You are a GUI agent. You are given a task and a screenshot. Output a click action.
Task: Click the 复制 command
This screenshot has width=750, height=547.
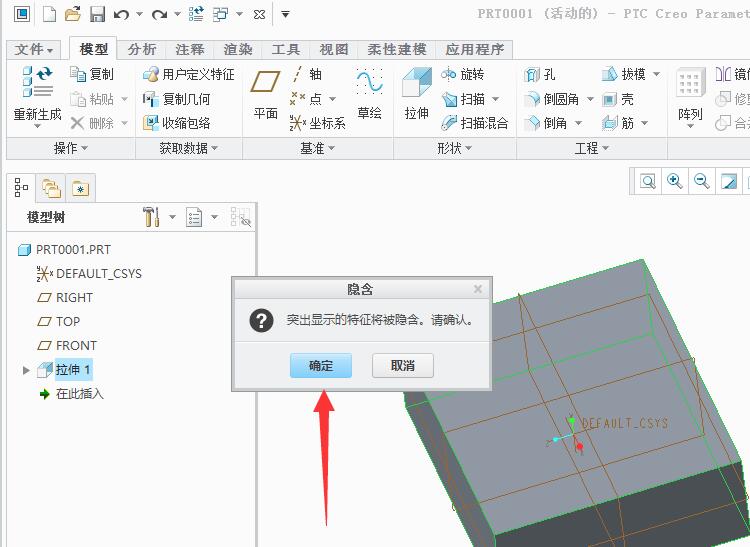[92, 74]
